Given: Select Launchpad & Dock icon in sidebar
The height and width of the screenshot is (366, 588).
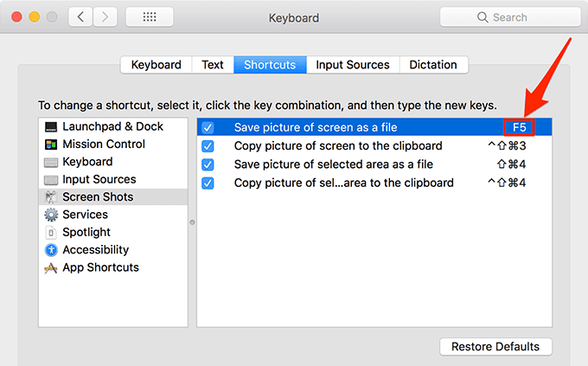Looking at the screenshot, I should (x=51, y=127).
